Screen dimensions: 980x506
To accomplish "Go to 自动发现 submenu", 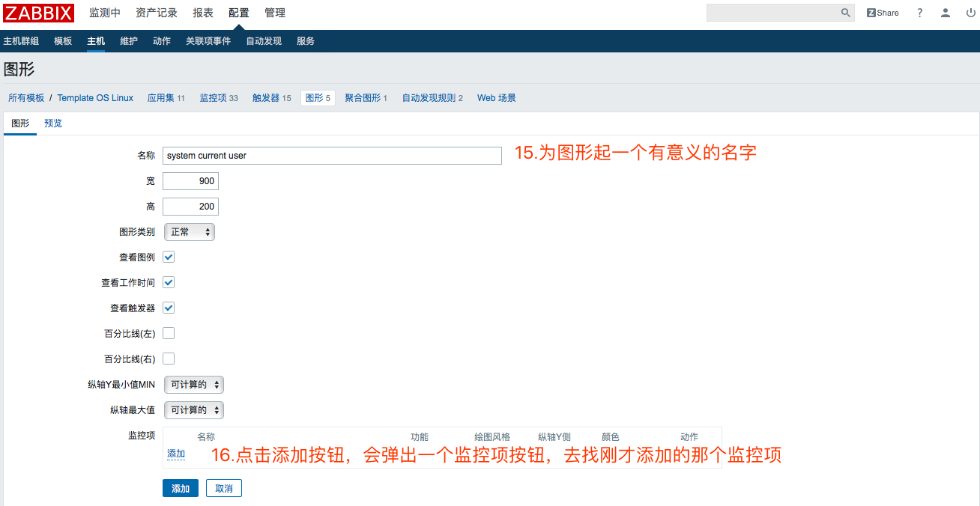I will point(264,41).
